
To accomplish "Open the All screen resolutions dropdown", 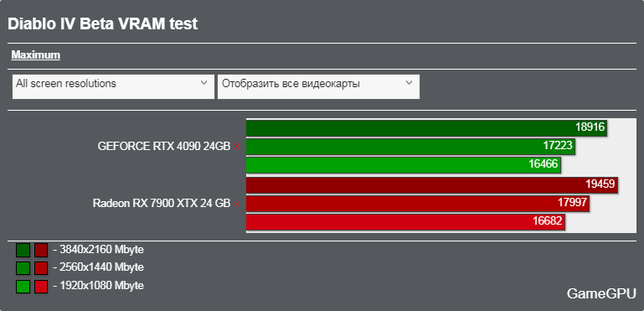I will (113, 86).
